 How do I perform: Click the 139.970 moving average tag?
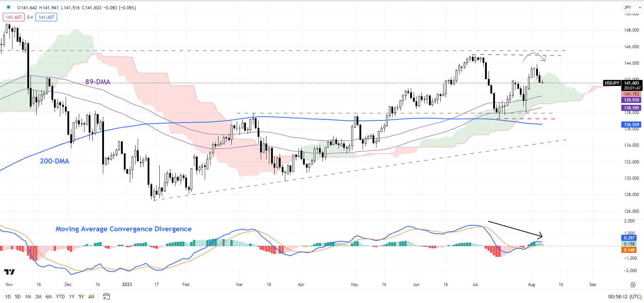(x=631, y=100)
